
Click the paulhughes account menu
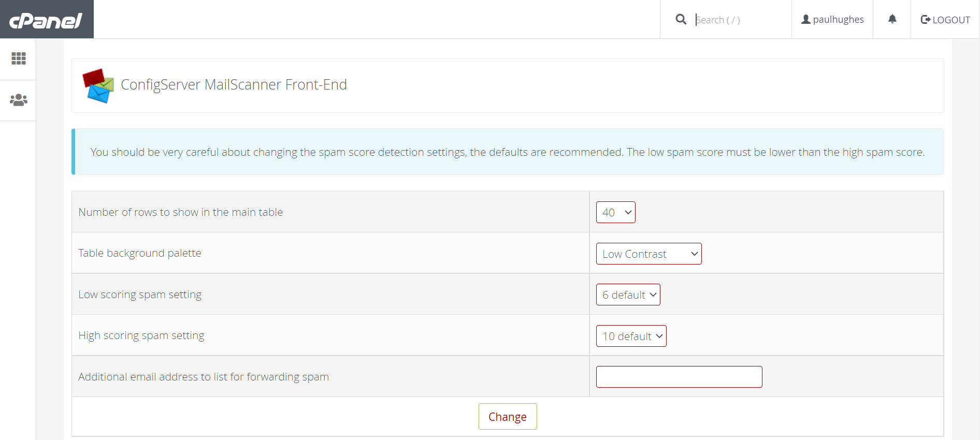click(832, 19)
